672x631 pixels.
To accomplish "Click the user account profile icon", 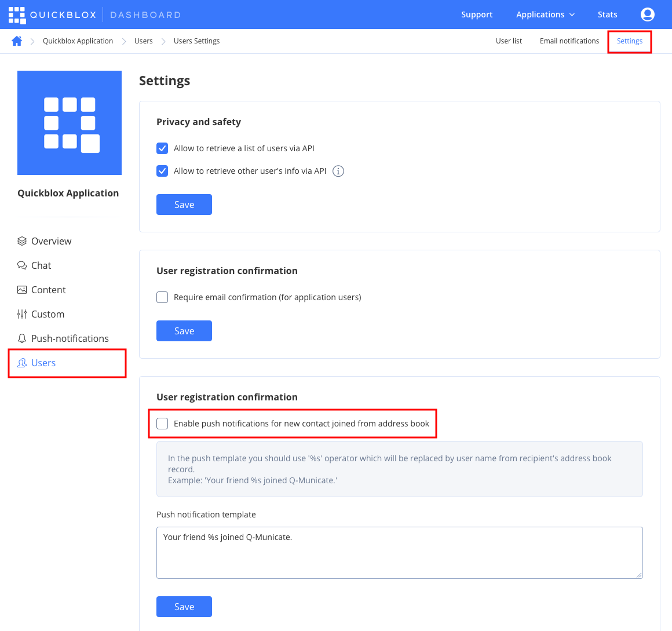I will pyautogui.click(x=647, y=14).
